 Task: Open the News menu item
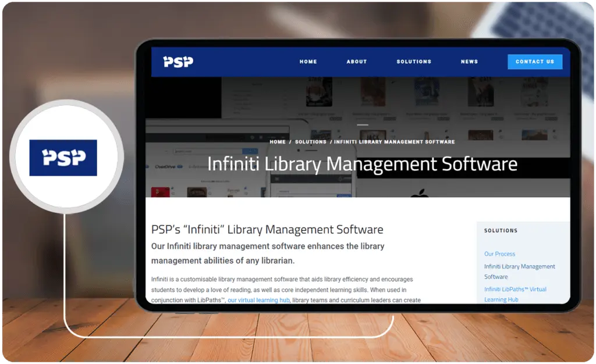click(x=470, y=62)
